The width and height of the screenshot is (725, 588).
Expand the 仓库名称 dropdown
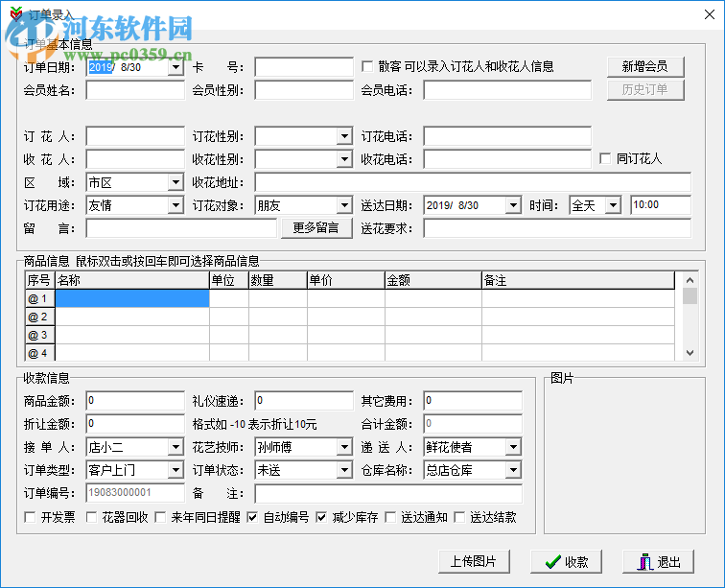tap(513, 470)
